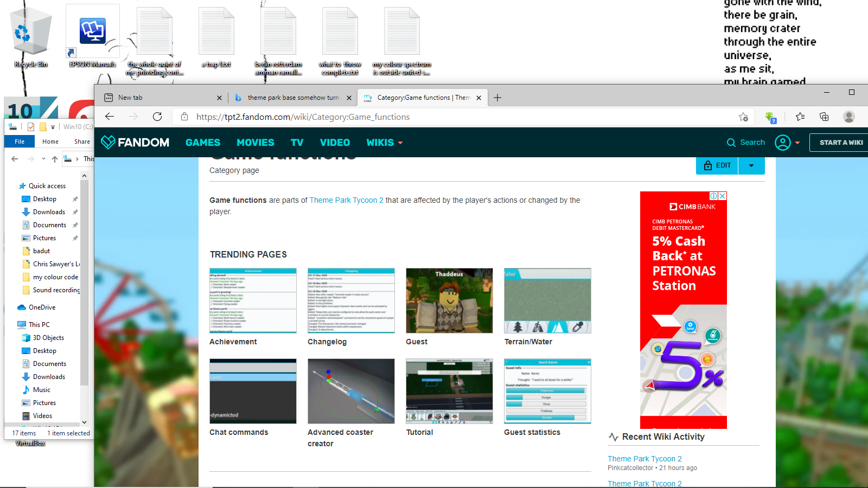
Task: Click the browser Back arrow
Action: tap(110, 117)
